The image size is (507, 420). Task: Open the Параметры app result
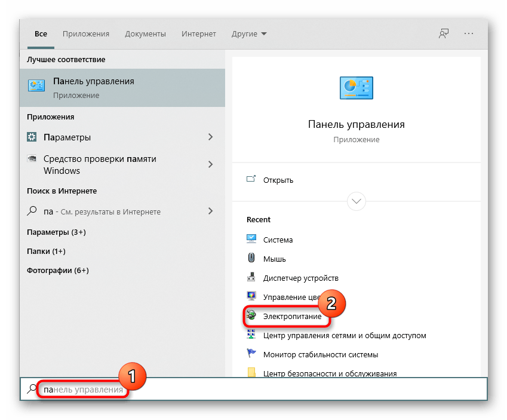[122, 137]
